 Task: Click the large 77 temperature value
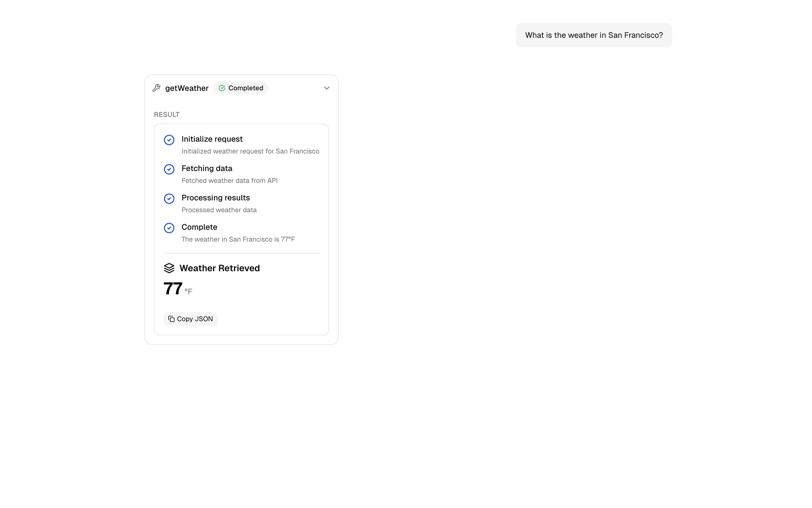click(x=173, y=289)
